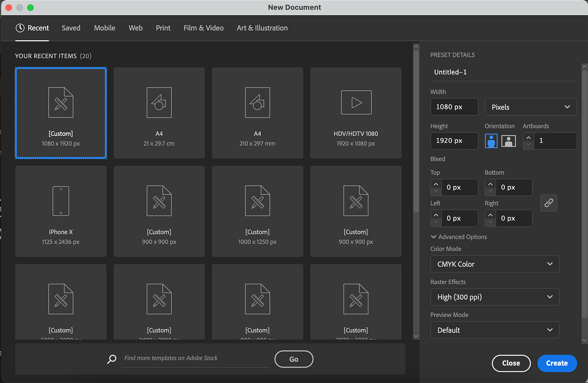Viewport: 588px width, 383px height.
Task: Switch to the Print tab
Action: click(x=163, y=28)
